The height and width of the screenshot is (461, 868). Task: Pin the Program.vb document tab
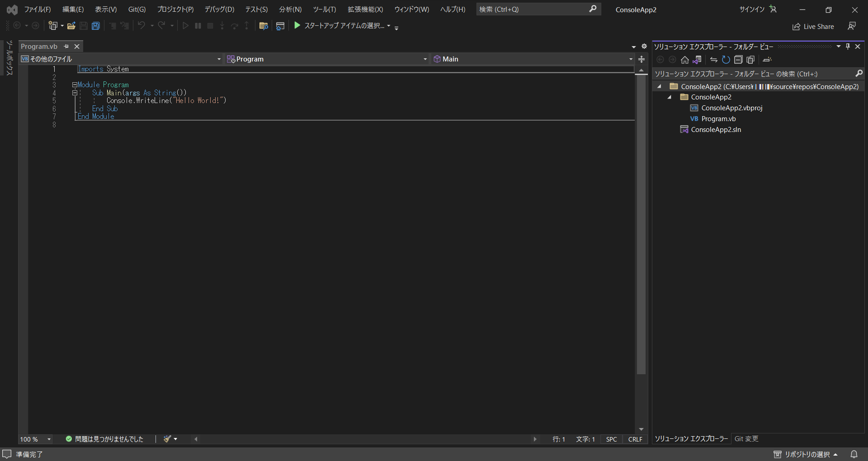[66, 46]
